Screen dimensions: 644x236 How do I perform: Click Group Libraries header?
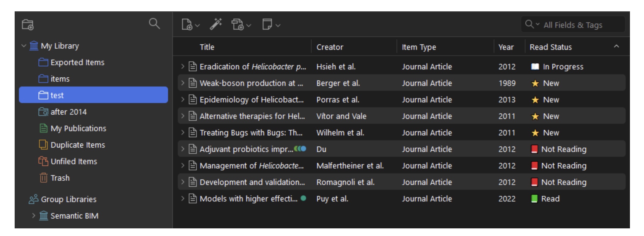(68, 199)
